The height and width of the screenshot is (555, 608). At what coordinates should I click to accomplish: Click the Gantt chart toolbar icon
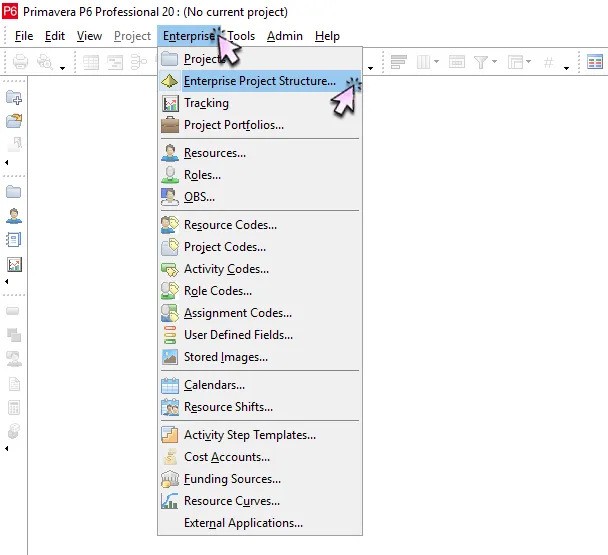click(x=115, y=62)
